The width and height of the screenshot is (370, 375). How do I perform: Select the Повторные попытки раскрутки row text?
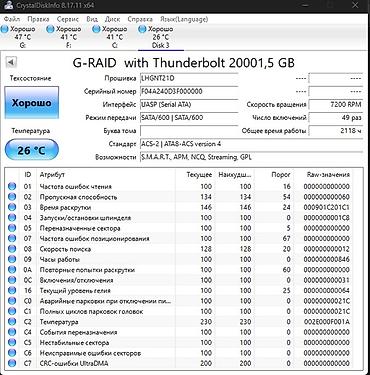tap(87, 269)
